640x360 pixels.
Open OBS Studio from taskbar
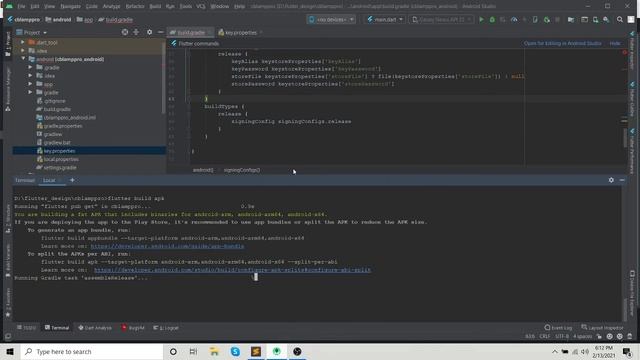(x=297, y=351)
